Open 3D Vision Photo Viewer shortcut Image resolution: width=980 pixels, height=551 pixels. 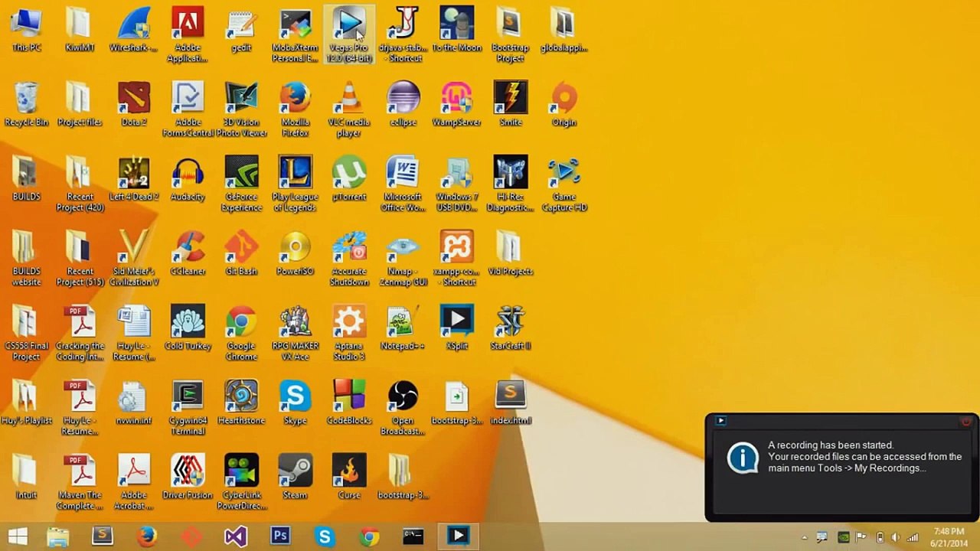(x=241, y=109)
